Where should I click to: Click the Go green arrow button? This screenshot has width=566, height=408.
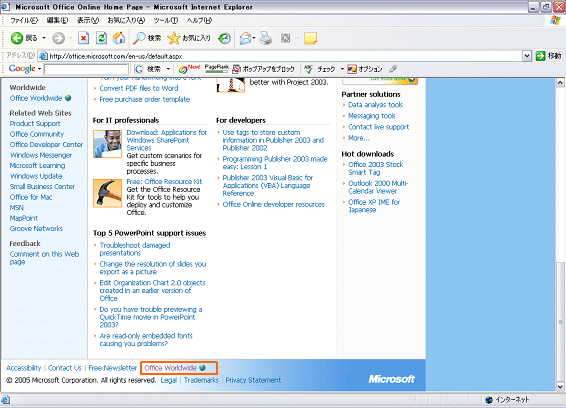click(540, 56)
